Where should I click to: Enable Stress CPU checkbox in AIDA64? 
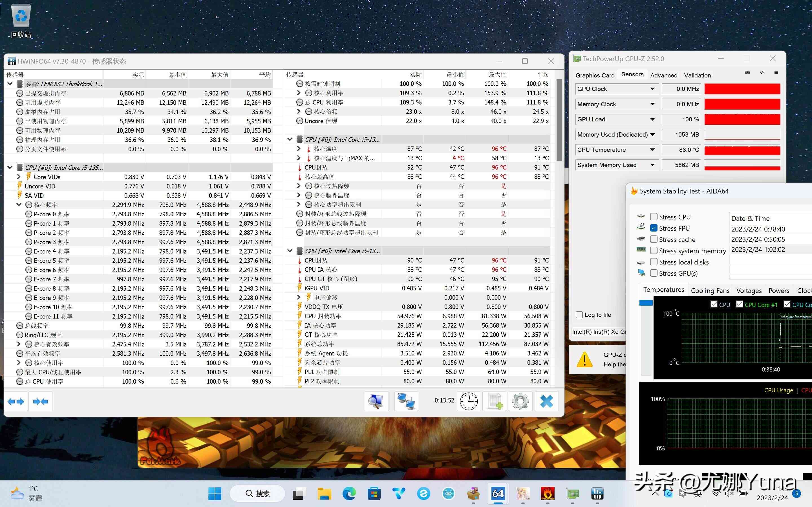point(653,217)
